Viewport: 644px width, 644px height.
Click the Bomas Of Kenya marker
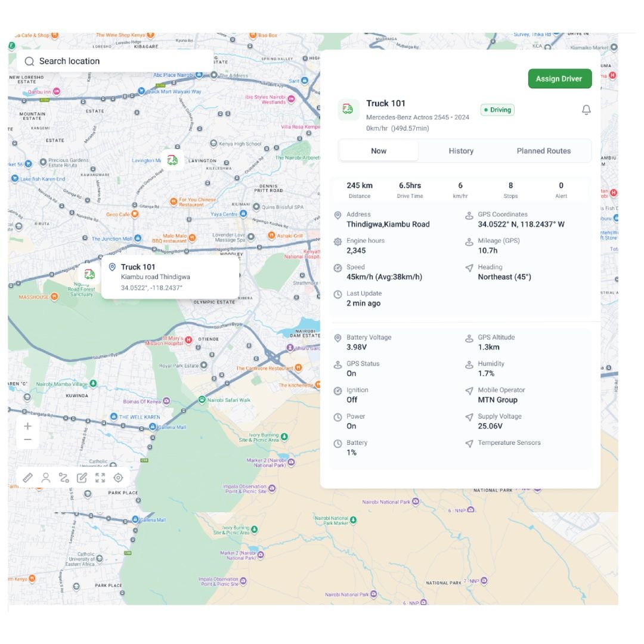[166, 401]
